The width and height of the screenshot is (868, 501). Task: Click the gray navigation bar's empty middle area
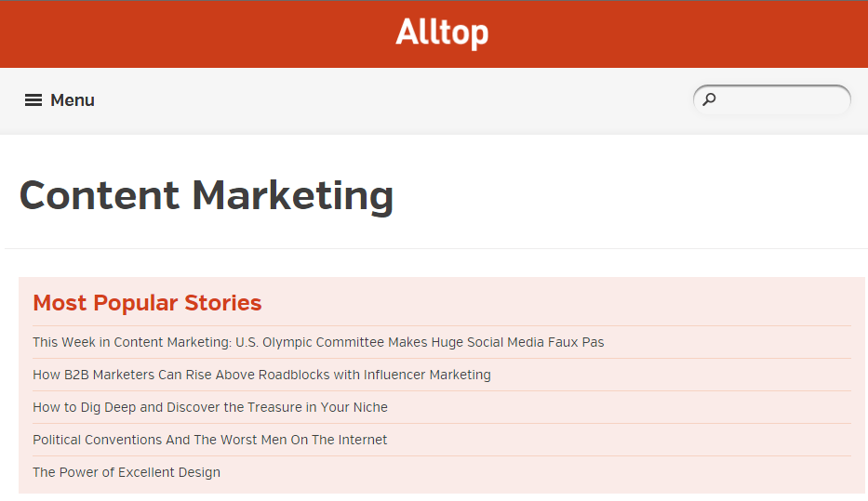pos(388,100)
